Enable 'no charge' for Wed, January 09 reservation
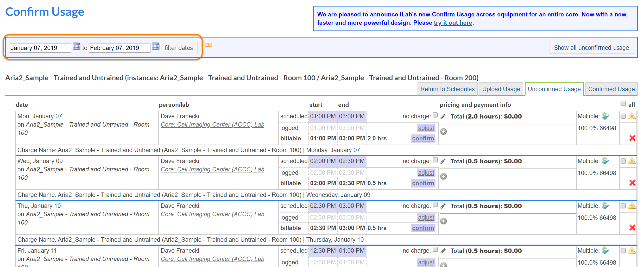Image resolution: width=644 pixels, height=267 pixels. (x=435, y=160)
